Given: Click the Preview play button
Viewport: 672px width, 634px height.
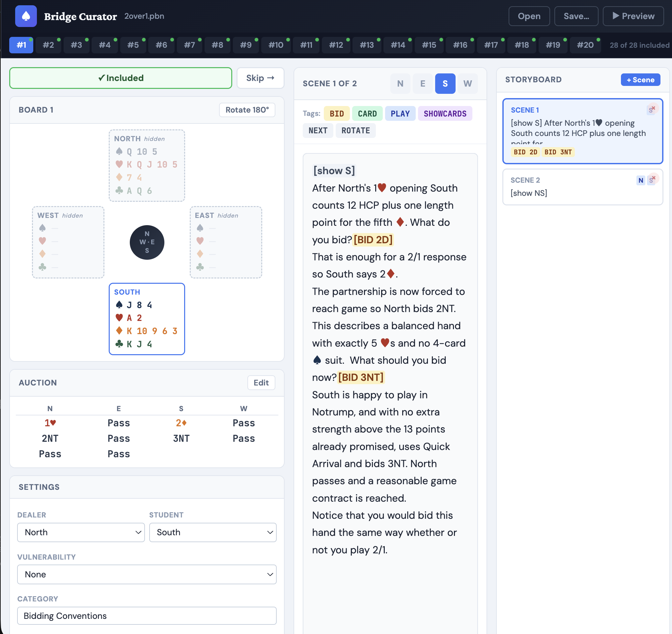Looking at the screenshot, I should pyautogui.click(x=633, y=16).
